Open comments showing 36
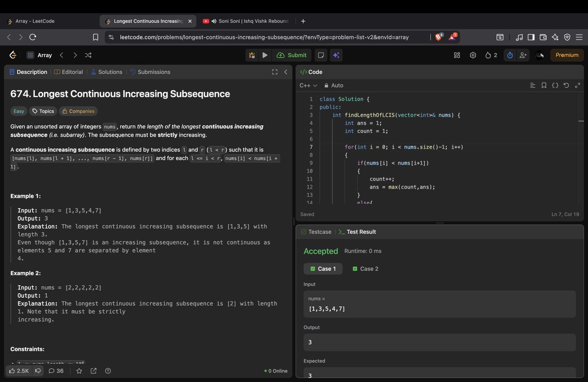This screenshot has height=382, width=588. click(56, 371)
